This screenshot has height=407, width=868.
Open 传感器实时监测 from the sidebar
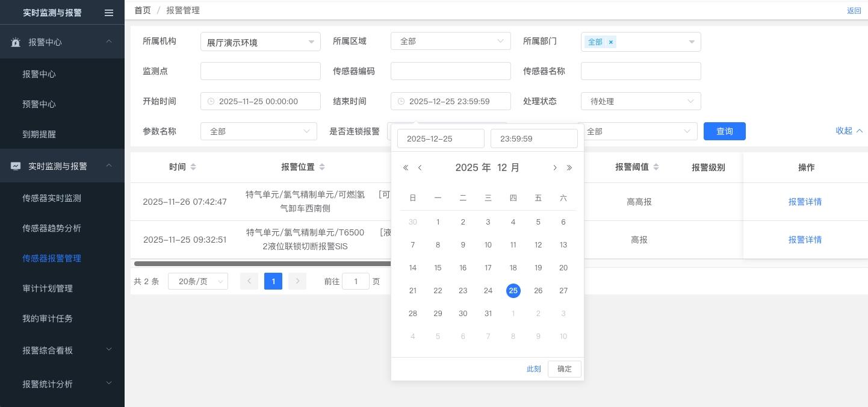tap(52, 198)
